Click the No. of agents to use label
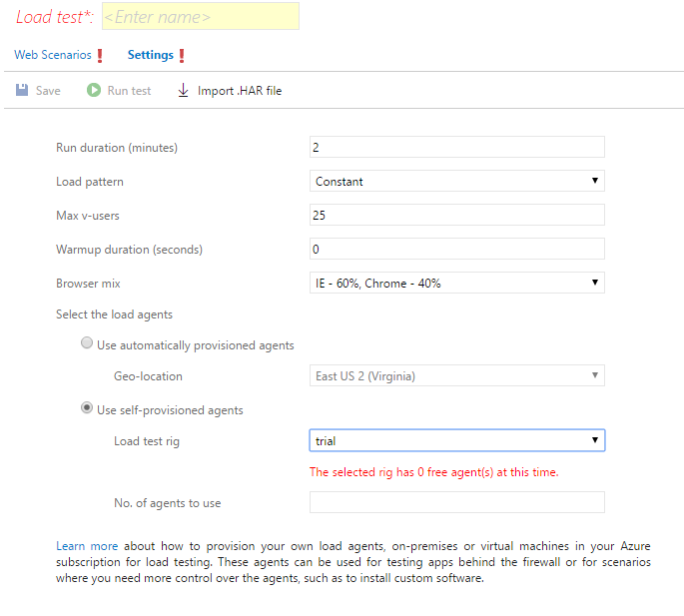This screenshot has width=684, height=616. pos(168,503)
